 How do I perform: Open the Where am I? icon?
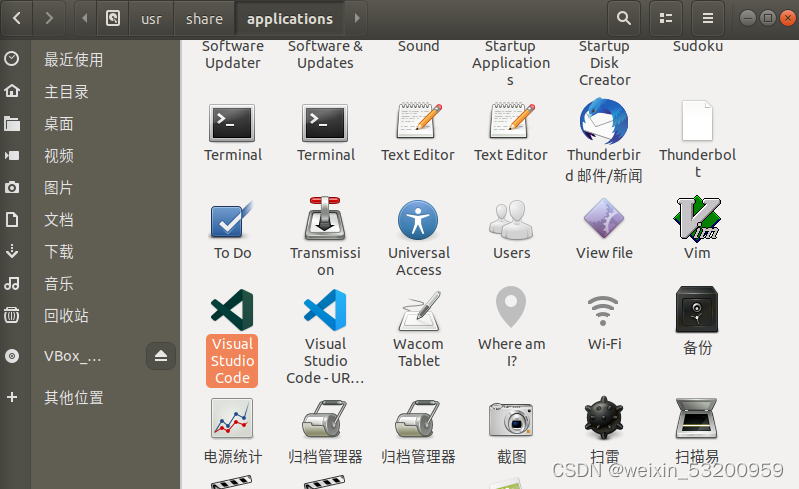511,307
